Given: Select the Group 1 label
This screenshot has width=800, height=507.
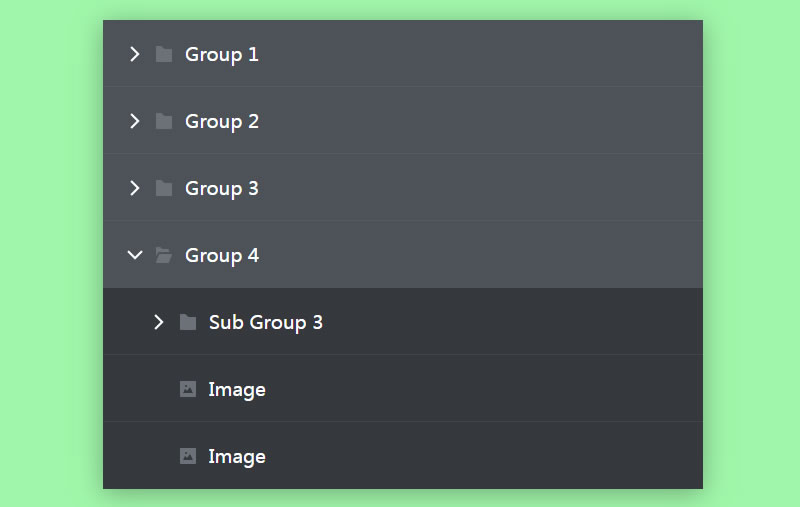Looking at the screenshot, I should pyautogui.click(x=222, y=54).
